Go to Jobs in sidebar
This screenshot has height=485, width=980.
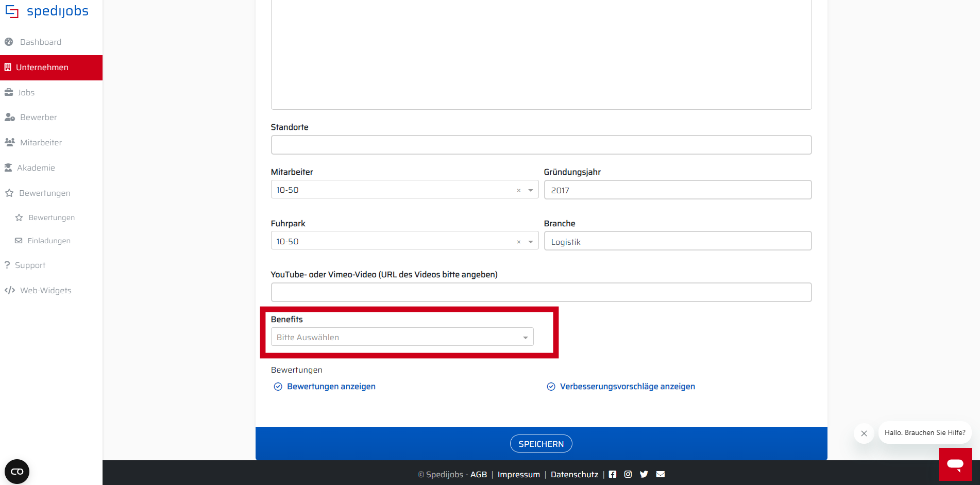pos(26,92)
